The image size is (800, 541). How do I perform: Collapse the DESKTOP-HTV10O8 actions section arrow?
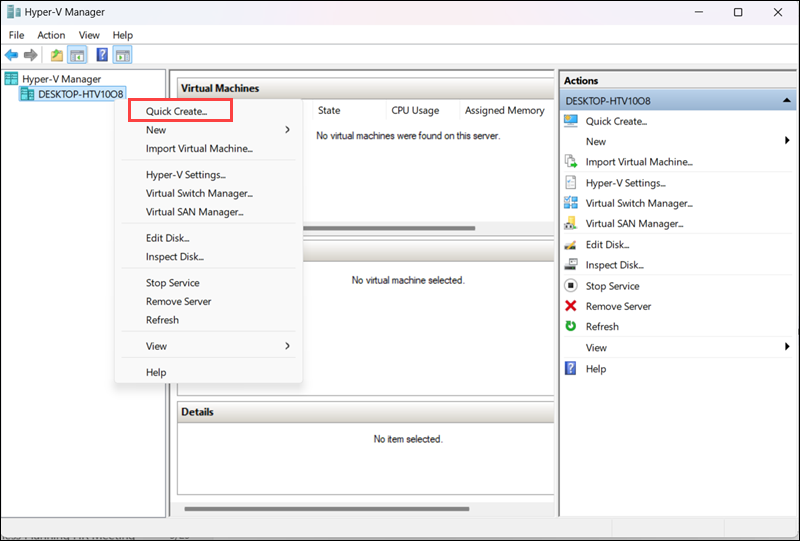(787, 101)
